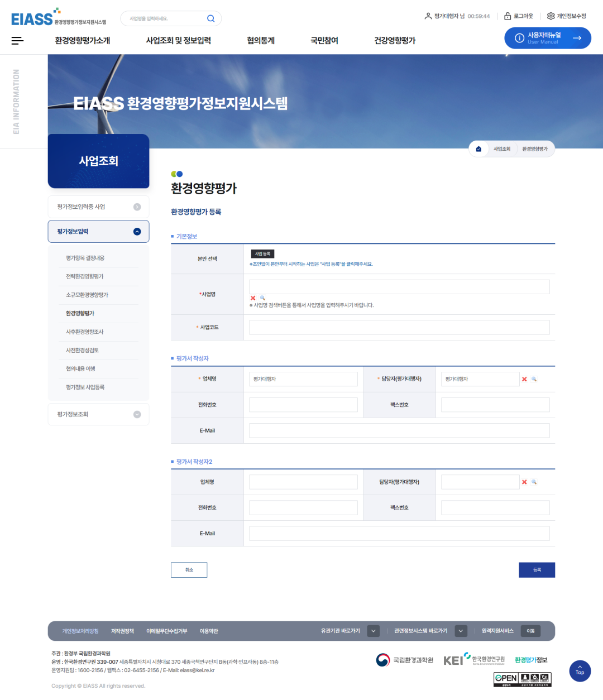Expand the 평가정보조회 sidebar section
Image resolution: width=603 pixels, height=700 pixels.
coord(137,414)
